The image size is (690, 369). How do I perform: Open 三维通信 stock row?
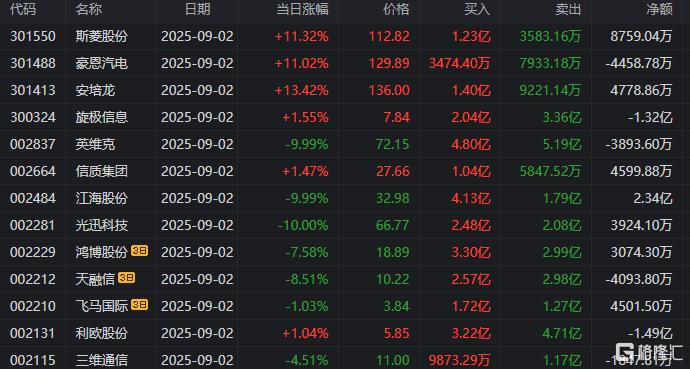tap(345, 358)
